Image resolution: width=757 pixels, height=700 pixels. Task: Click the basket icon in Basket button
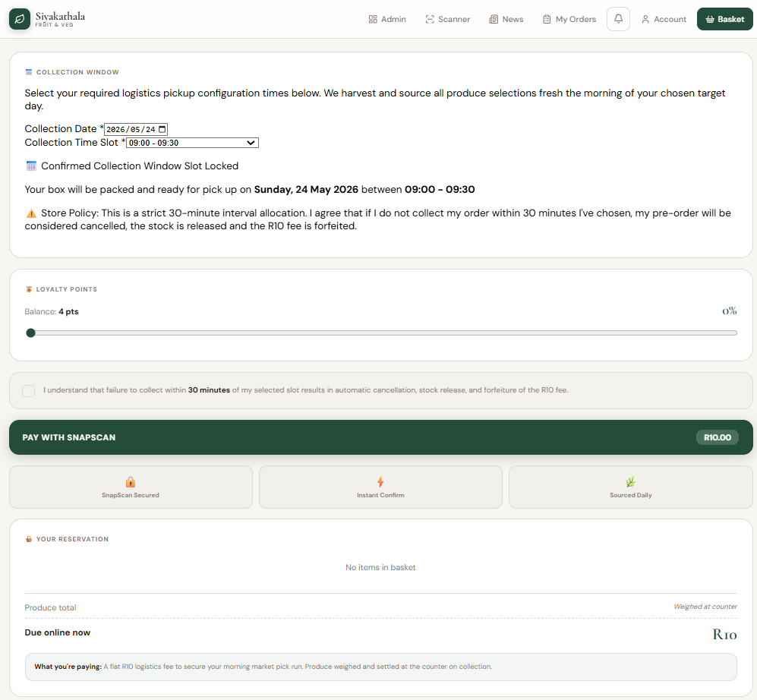pyautogui.click(x=710, y=19)
